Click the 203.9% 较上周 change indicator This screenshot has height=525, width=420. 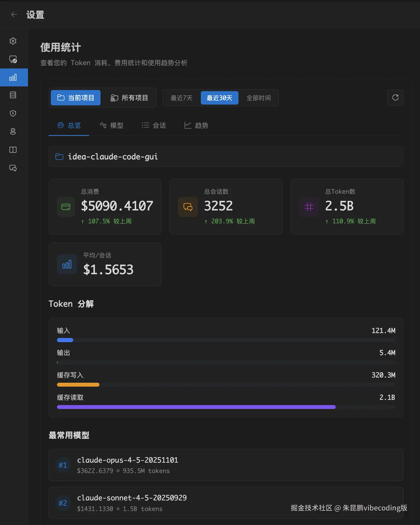point(230,221)
